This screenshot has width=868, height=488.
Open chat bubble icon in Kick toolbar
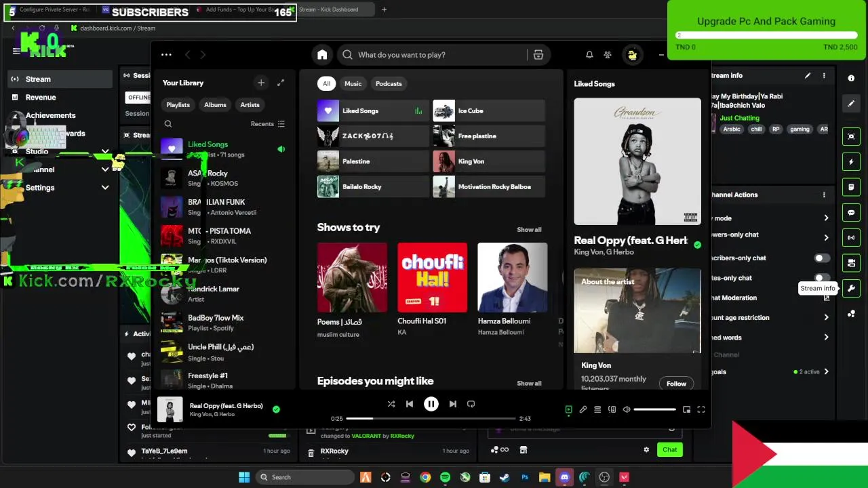(x=851, y=213)
